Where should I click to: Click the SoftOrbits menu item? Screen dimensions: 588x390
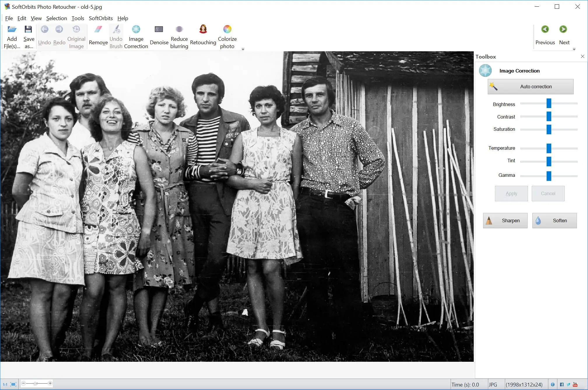point(101,18)
